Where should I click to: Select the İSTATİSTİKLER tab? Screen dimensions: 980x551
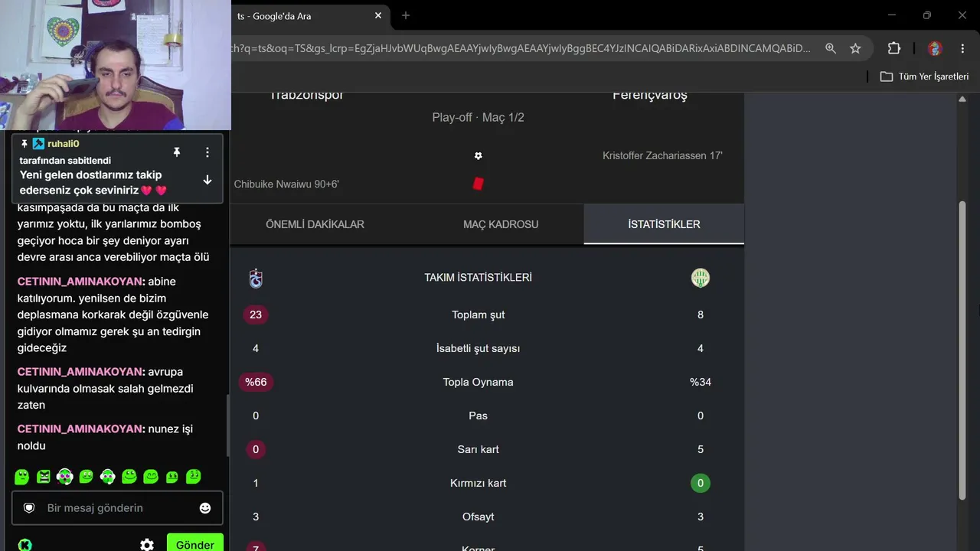664,224
